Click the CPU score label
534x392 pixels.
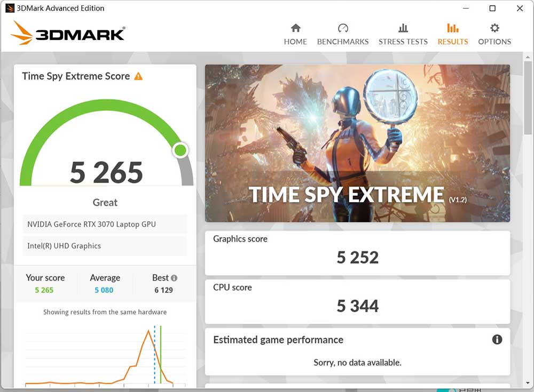pos(232,287)
